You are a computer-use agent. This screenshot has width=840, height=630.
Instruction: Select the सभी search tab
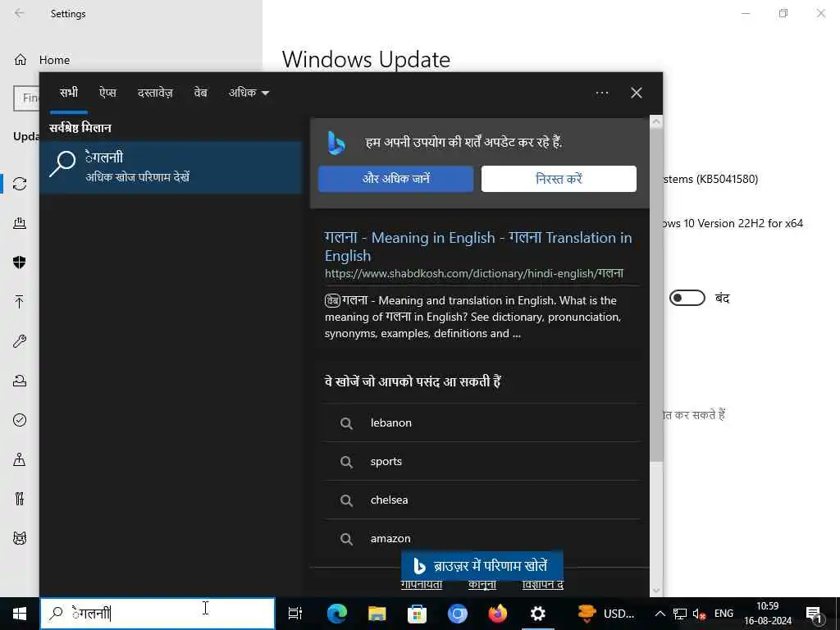click(x=69, y=93)
